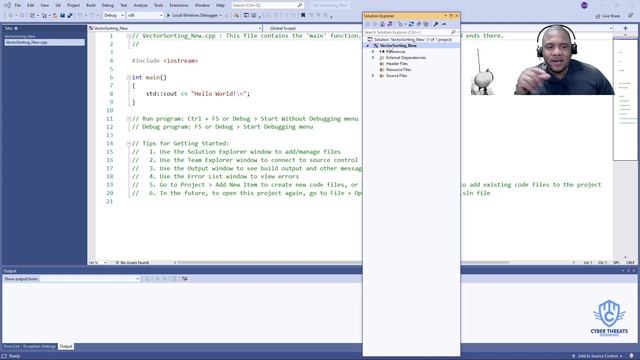Open the Edit menu
This screenshot has width=640, height=360.
tap(31, 5)
